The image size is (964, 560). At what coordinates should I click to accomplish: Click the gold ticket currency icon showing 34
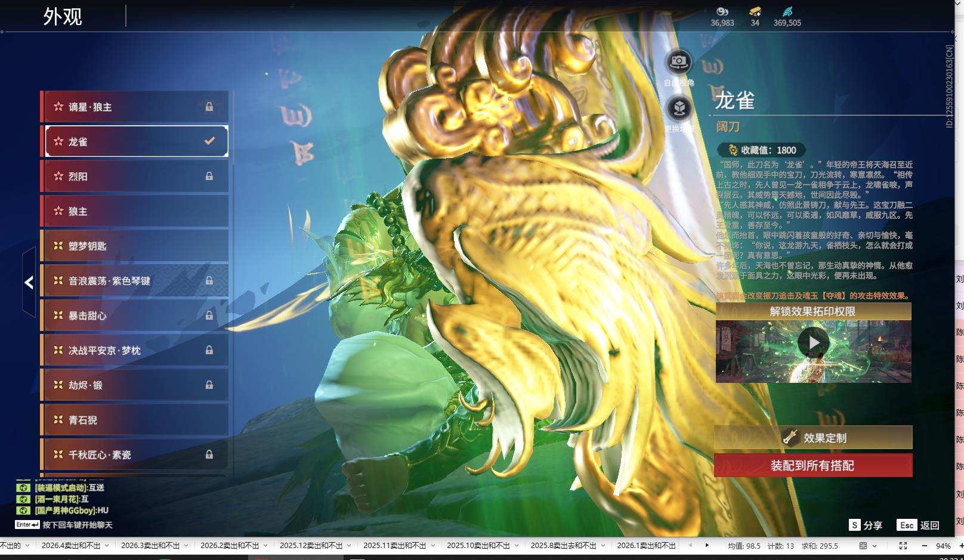pos(755,11)
